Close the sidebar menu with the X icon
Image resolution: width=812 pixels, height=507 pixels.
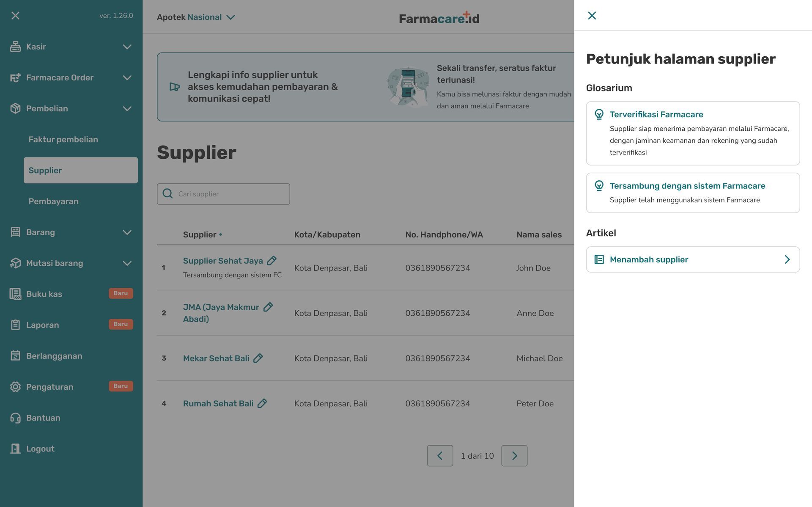pos(15,16)
